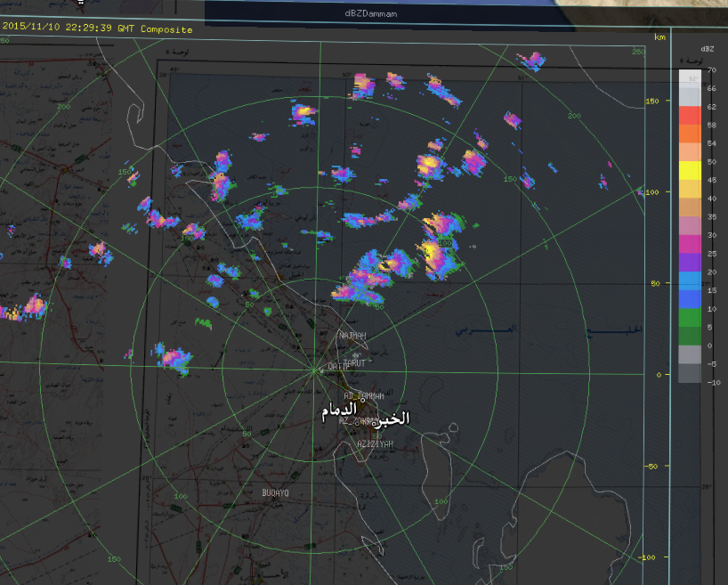Click the AD_DAMMAM place label
This screenshot has width=728, height=585.
click(x=363, y=395)
